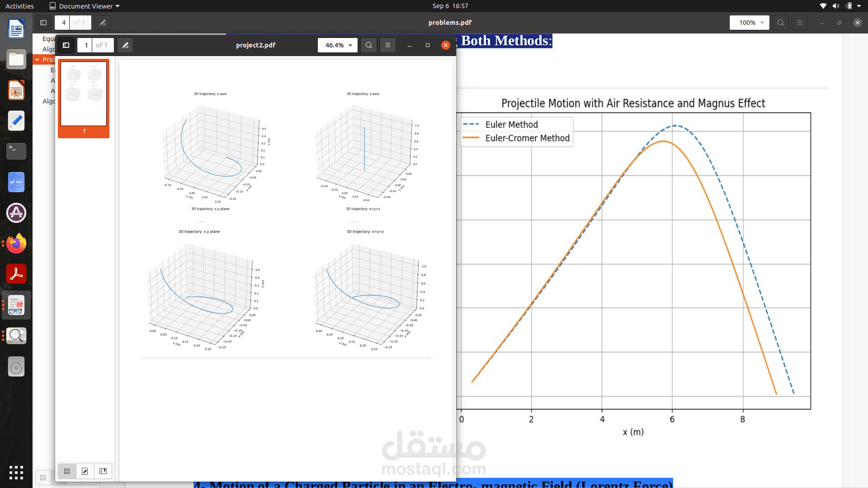Viewport: 868px width, 488px height.
Task: Switch sidebar to annotations view
Action: point(85,471)
